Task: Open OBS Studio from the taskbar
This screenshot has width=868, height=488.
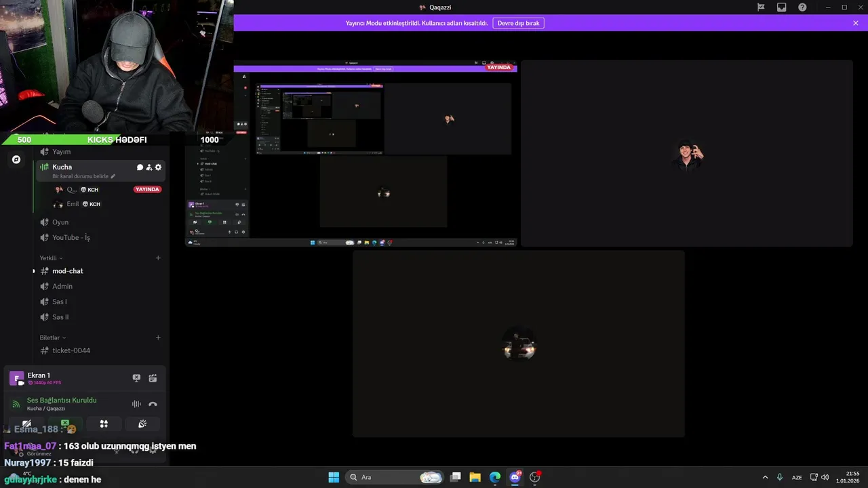Action: 534,477
